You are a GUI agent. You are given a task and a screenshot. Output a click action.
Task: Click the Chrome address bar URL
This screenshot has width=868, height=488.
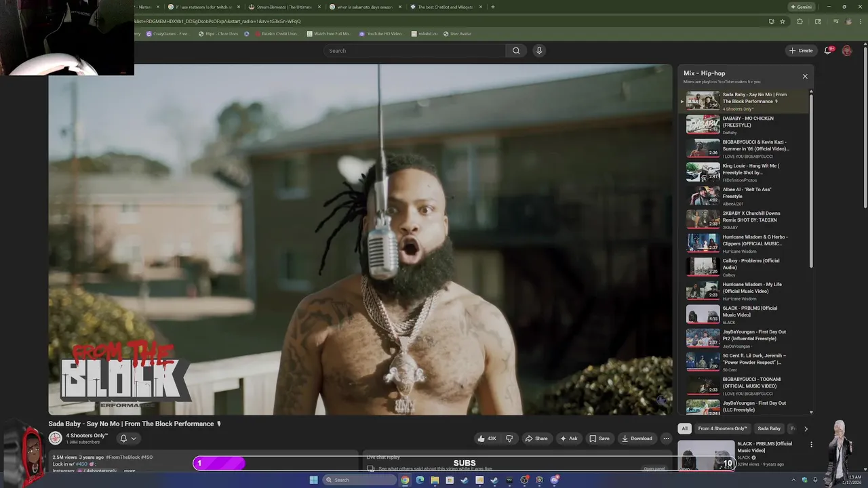point(217,21)
